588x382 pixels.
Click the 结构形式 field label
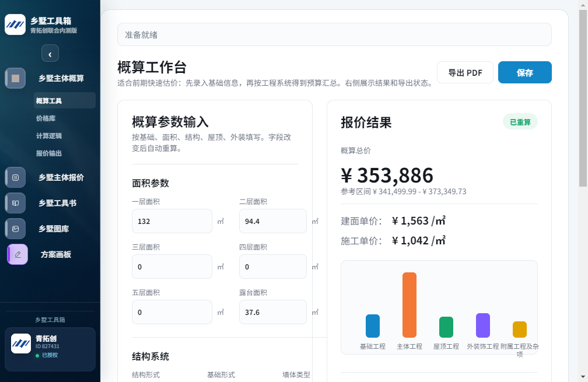coord(146,374)
